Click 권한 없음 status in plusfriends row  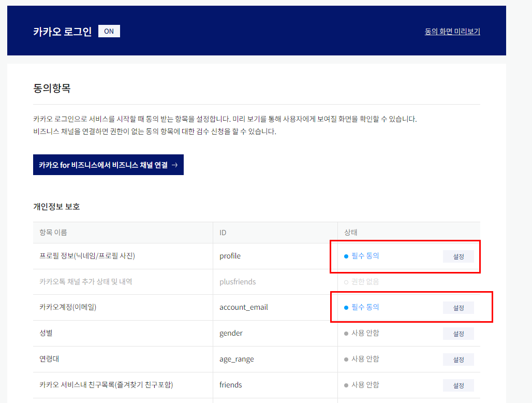coord(365,282)
